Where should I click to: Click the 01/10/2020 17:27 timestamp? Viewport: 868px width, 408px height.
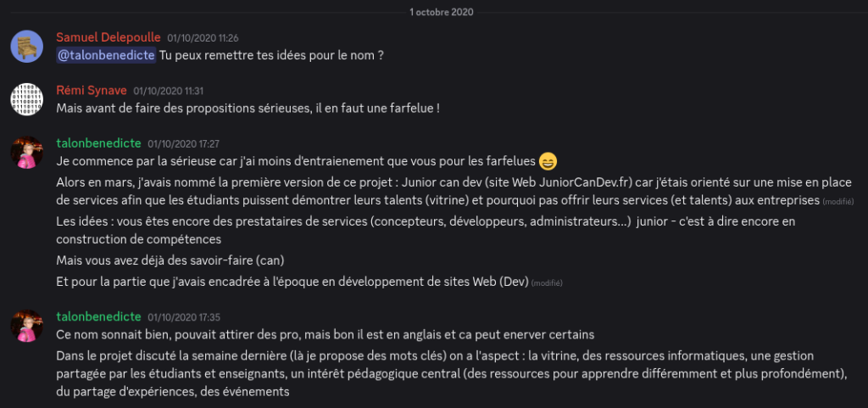[x=184, y=144]
